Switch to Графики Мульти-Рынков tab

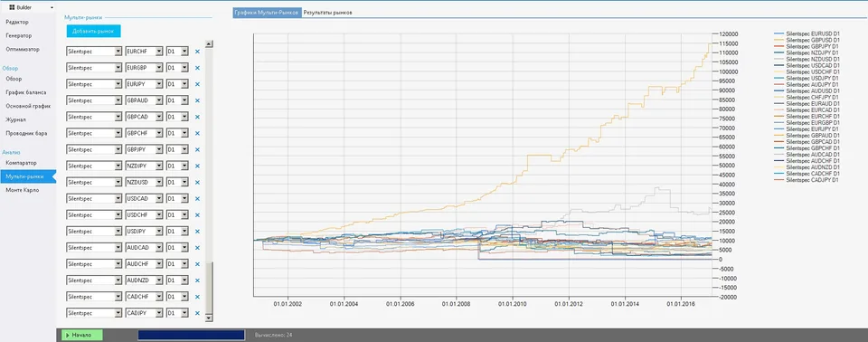click(x=268, y=12)
